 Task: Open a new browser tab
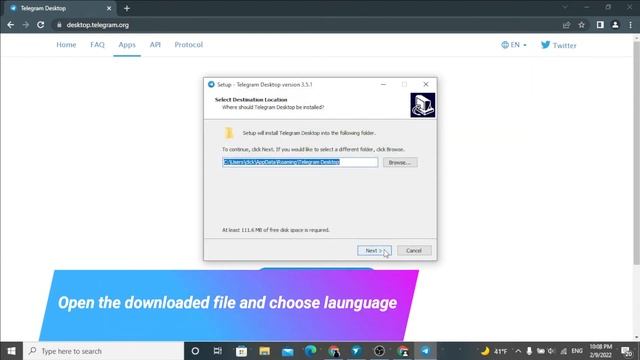[x=127, y=8]
